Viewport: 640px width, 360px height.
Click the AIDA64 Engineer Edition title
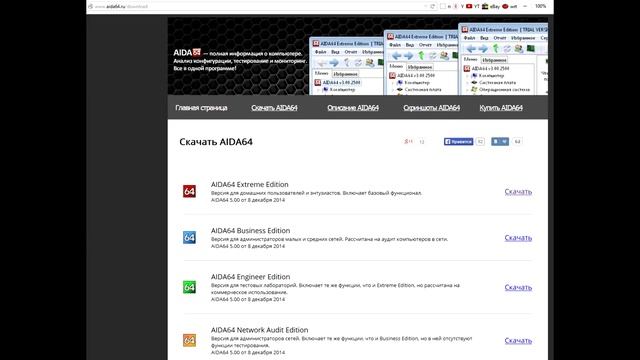(250, 277)
